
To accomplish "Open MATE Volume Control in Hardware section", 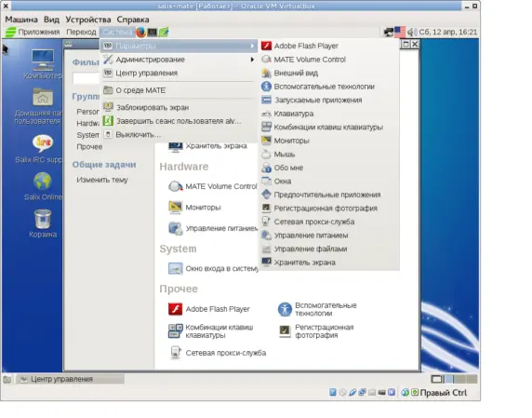I will pyautogui.click(x=213, y=186).
